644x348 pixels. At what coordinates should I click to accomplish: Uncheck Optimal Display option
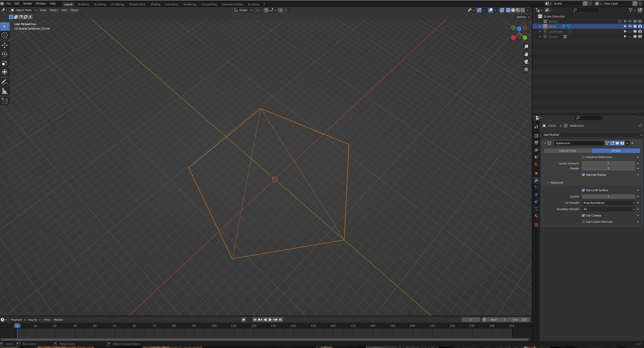pyautogui.click(x=583, y=175)
